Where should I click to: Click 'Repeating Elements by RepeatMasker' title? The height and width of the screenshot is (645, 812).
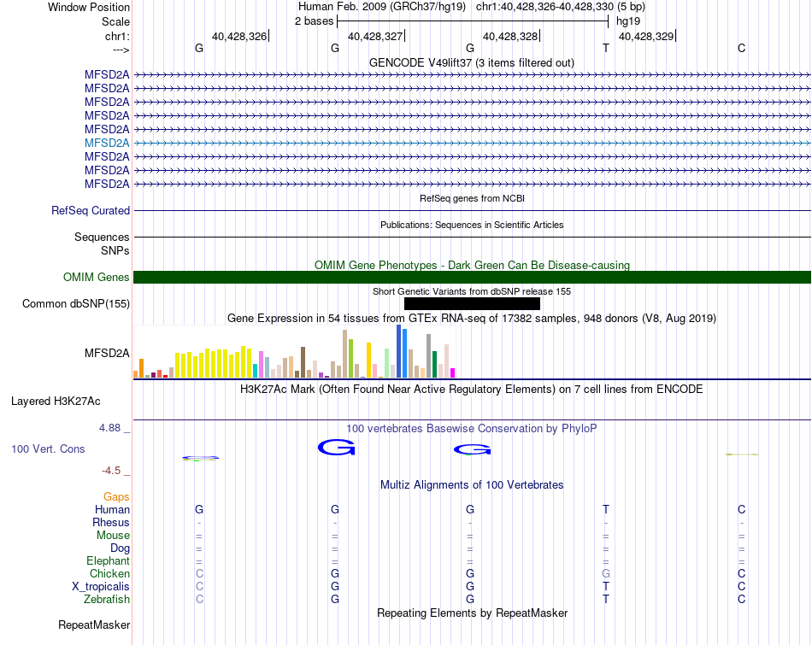472,613
